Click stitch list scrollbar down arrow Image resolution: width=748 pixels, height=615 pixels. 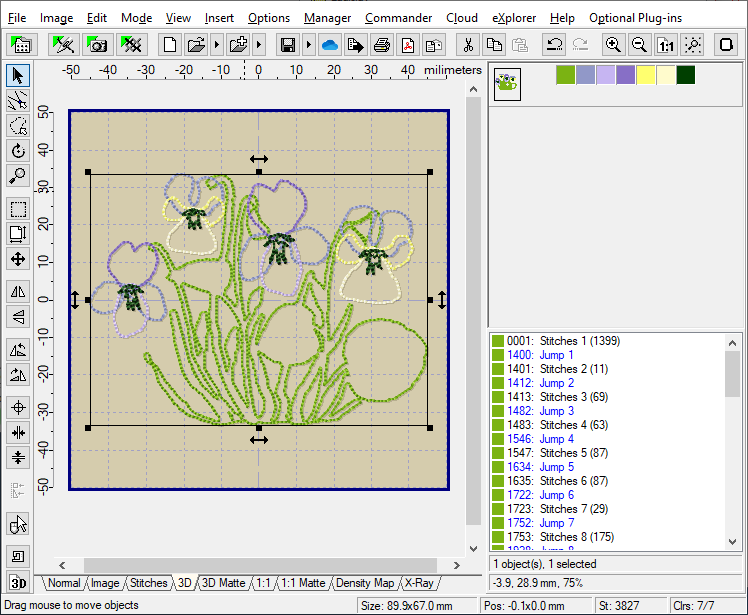732,542
